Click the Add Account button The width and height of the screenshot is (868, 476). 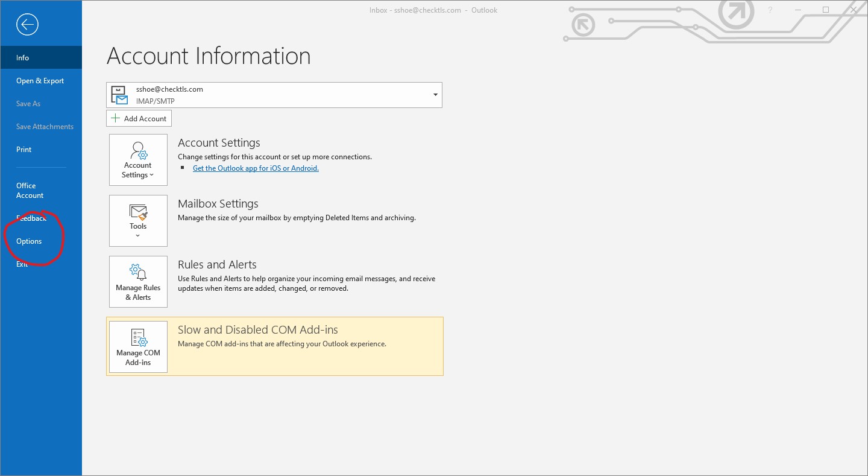[x=139, y=118]
